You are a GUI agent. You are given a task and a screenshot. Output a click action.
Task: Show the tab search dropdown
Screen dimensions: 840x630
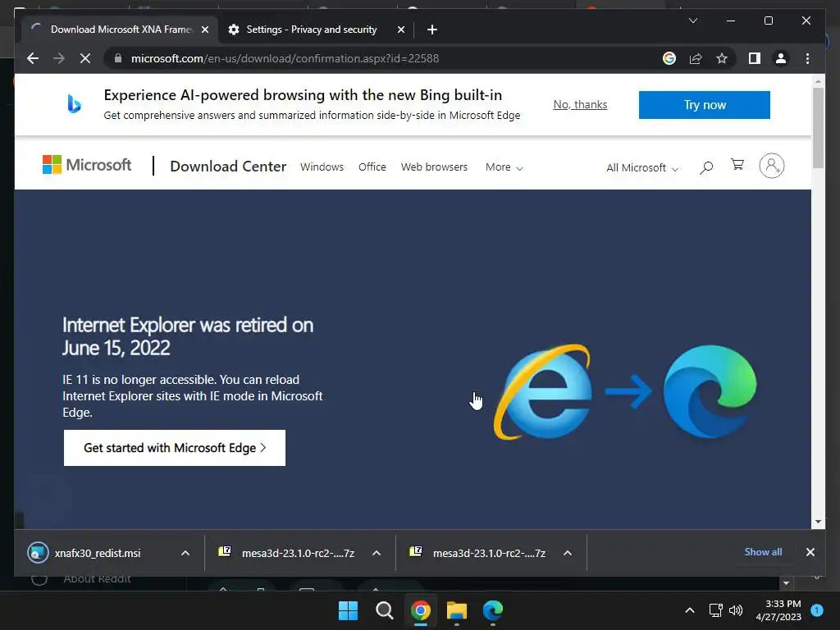pos(692,21)
